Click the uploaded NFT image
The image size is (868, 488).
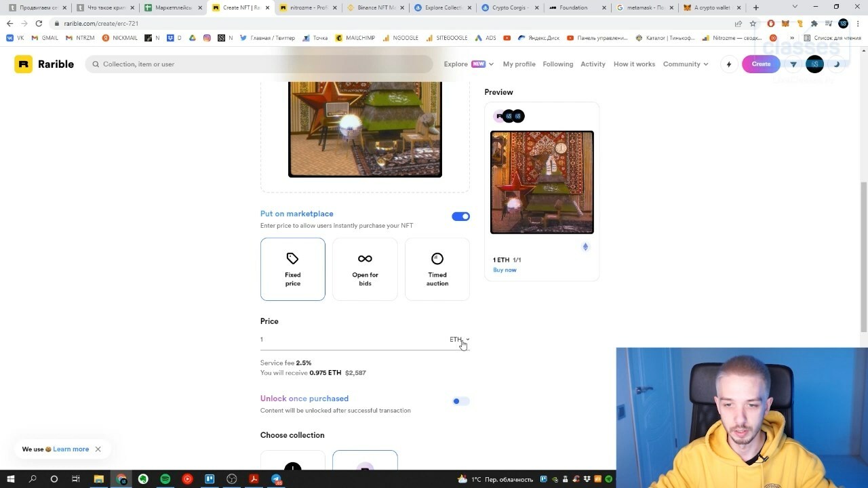point(365,129)
